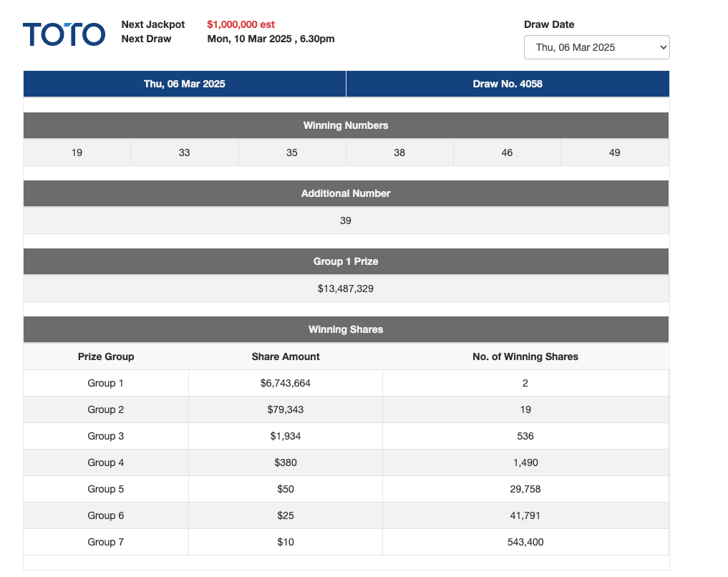Select additional number 39
This screenshot has height=577, width=728.
click(346, 220)
